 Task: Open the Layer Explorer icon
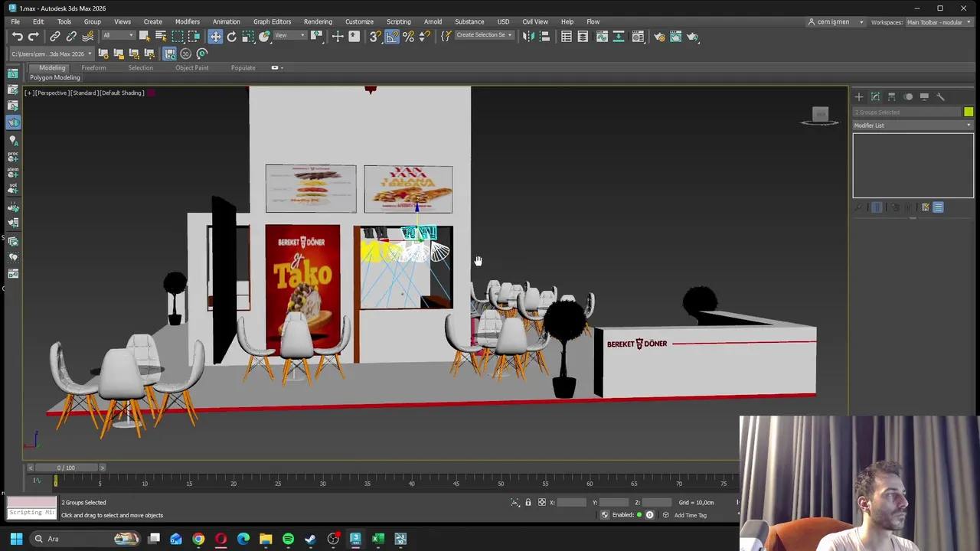pyautogui.click(x=583, y=36)
